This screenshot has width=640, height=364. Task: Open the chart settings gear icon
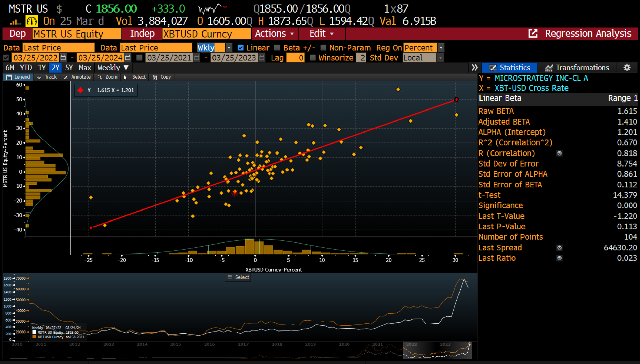(x=627, y=67)
